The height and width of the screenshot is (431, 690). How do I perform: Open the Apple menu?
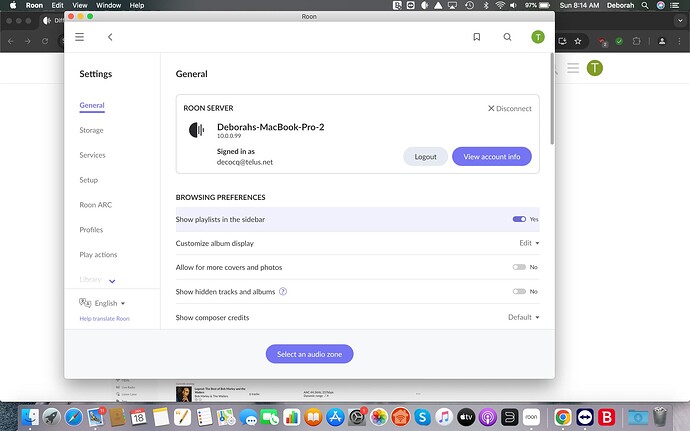click(x=13, y=5)
